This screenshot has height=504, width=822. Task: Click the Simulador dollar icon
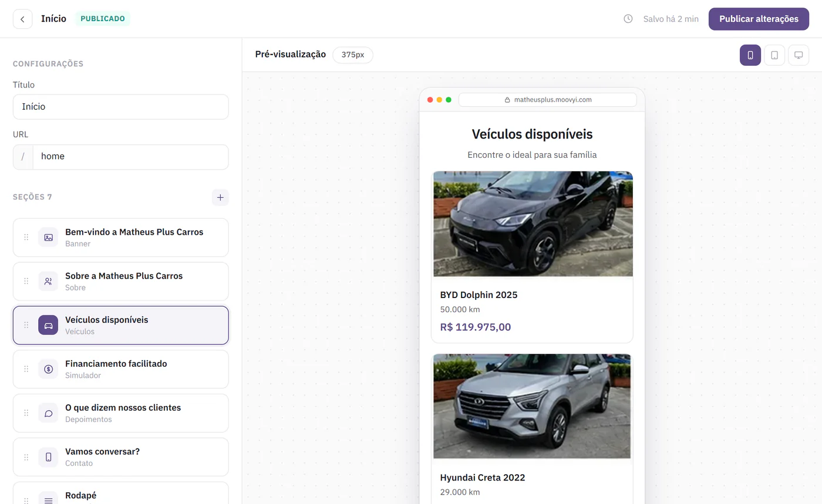48,369
